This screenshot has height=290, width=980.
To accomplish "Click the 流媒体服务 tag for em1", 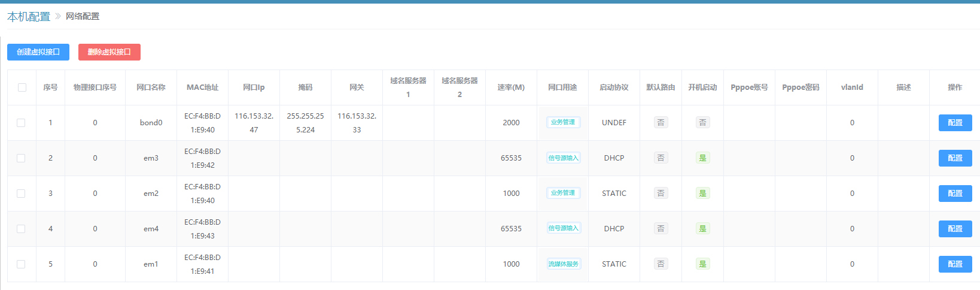I will click(563, 264).
